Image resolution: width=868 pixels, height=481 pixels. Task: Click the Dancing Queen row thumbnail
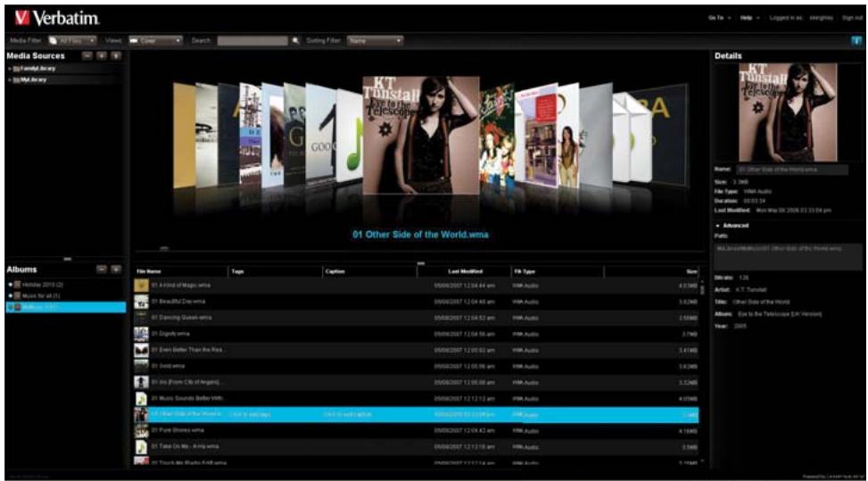(x=141, y=317)
